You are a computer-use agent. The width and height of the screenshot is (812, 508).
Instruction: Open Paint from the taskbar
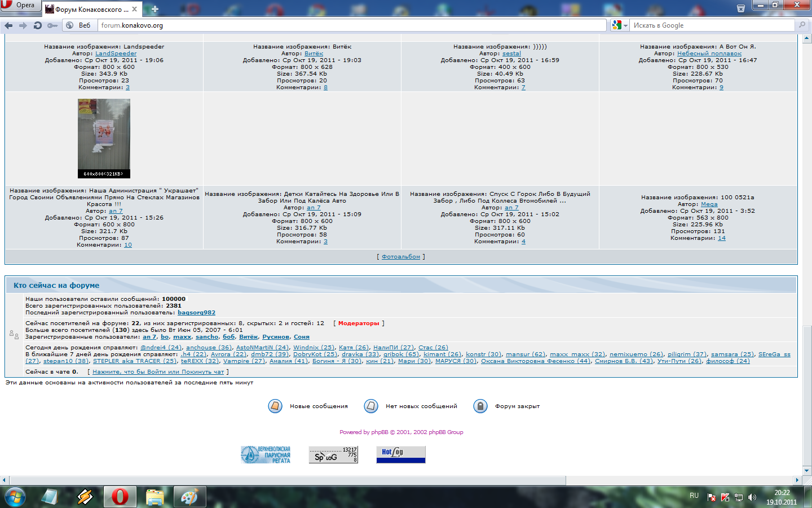(x=189, y=497)
